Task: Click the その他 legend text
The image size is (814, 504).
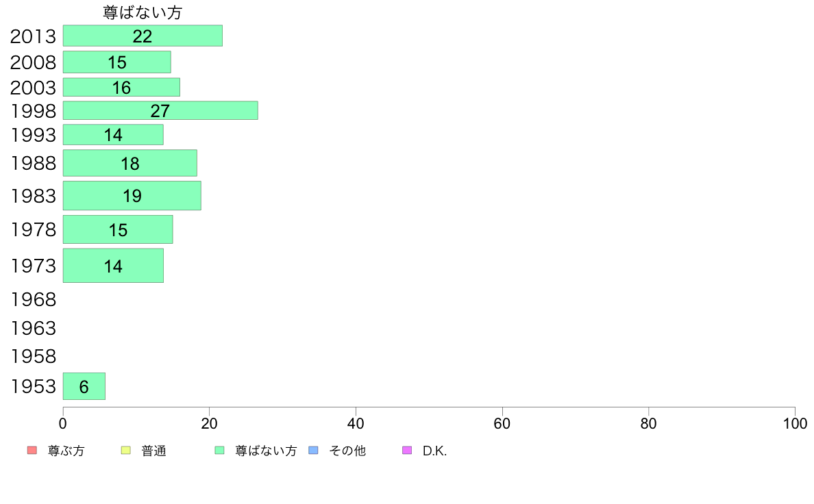Action: click(347, 451)
